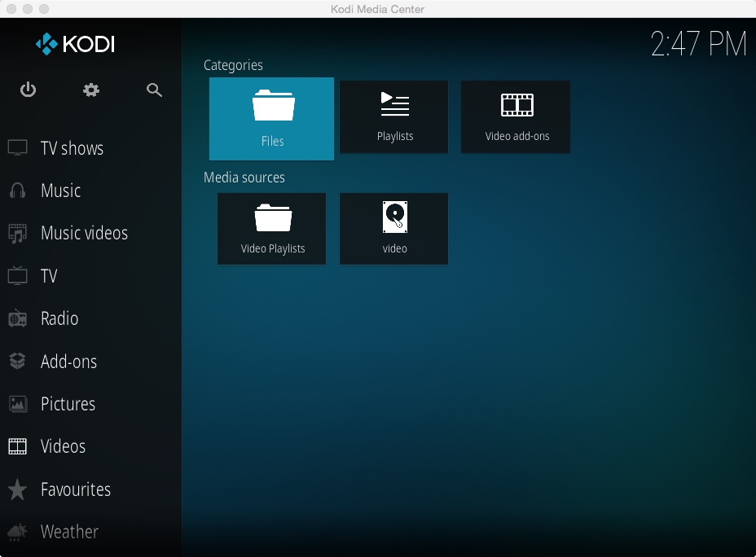
Task: Go to Music in the sidebar
Action: [x=60, y=191]
